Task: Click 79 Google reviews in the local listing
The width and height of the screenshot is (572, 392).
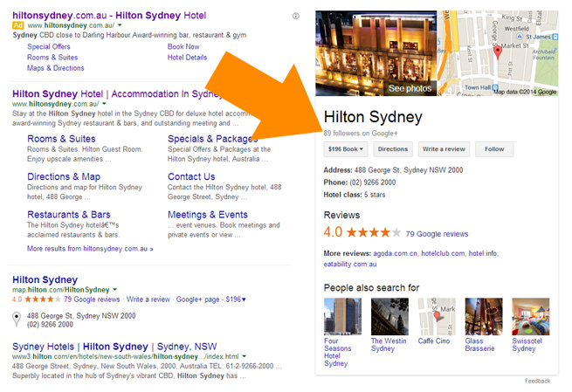Action: [92, 299]
